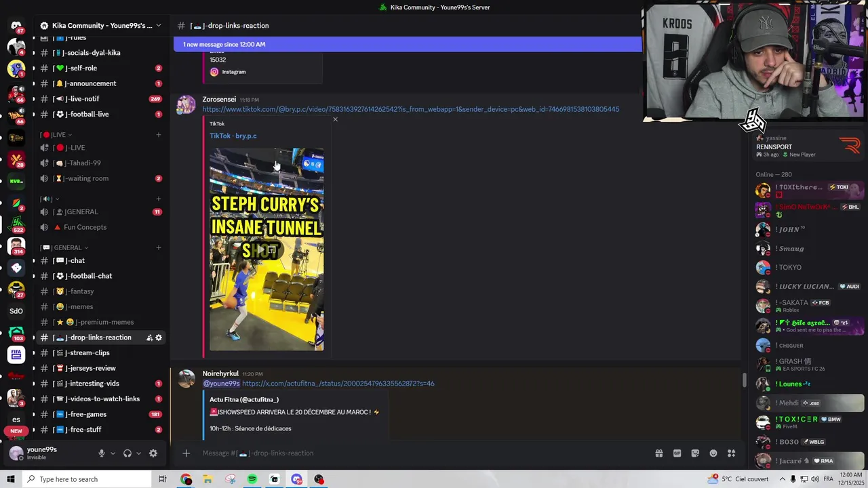Toggle headphone deafen in user panel
Image resolution: width=868 pixels, height=488 pixels.
127,453
